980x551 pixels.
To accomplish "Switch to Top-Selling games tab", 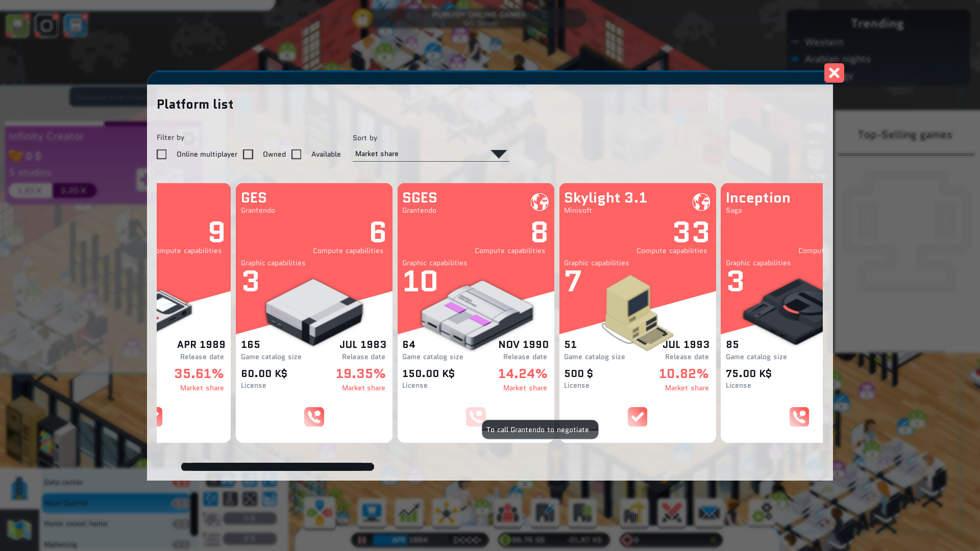I will (905, 135).
